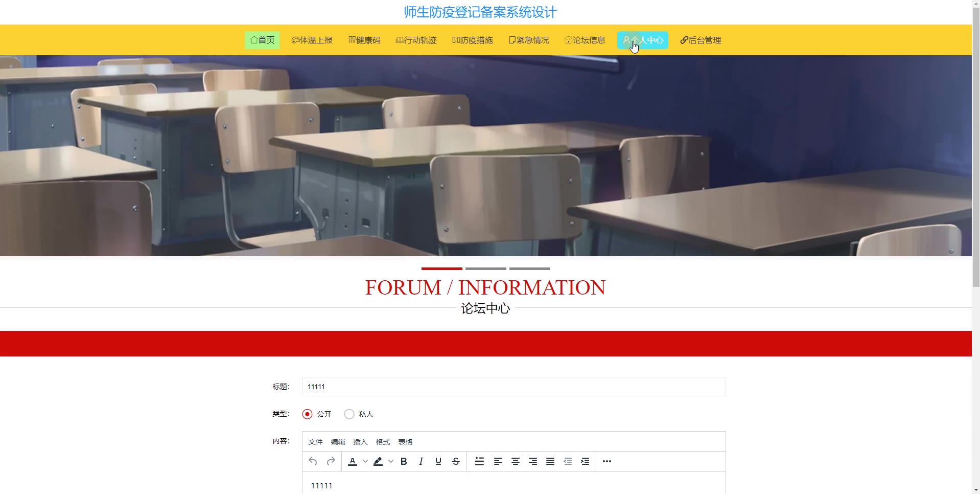Screen dimensions: 980x494
Task: Click the classroom banner image
Action: coord(486,155)
